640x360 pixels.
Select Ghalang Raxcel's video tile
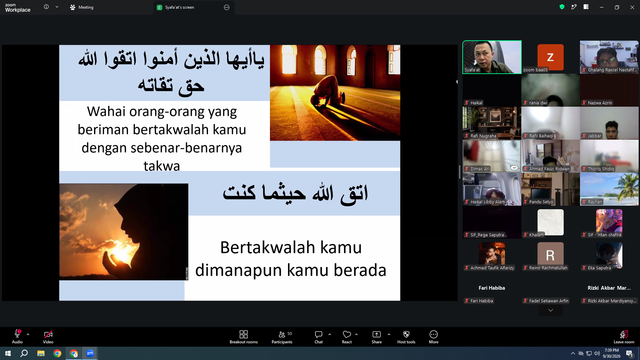coord(609,57)
